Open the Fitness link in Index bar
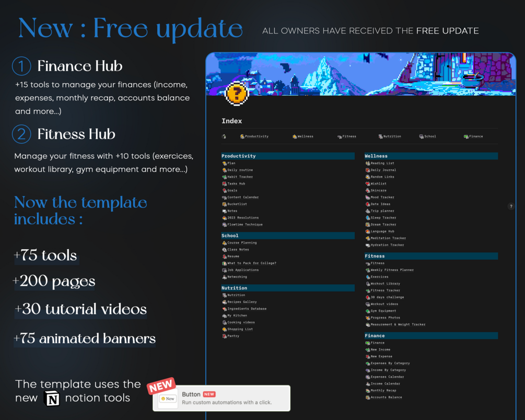This screenshot has height=420, width=525. tap(347, 136)
